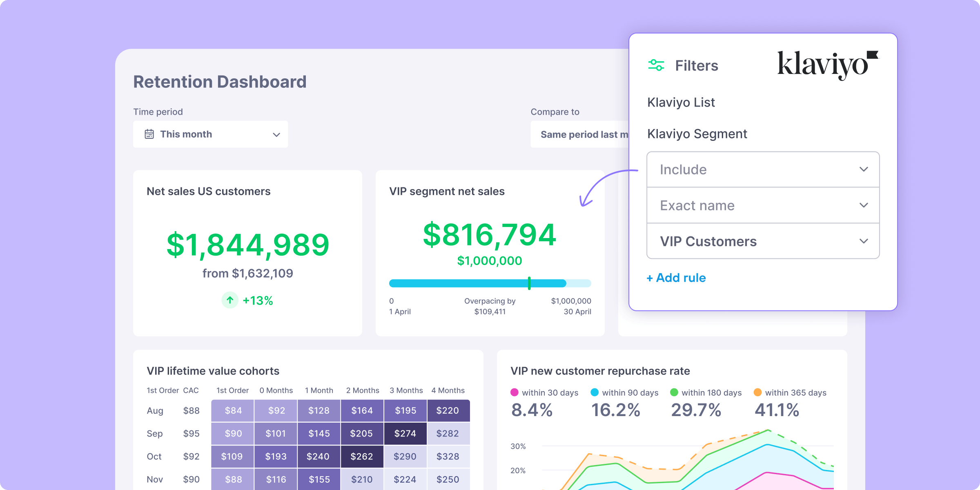Click the Sep cohort row label
Viewport: 980px width, 490px height.
click(x=155, y=433)
